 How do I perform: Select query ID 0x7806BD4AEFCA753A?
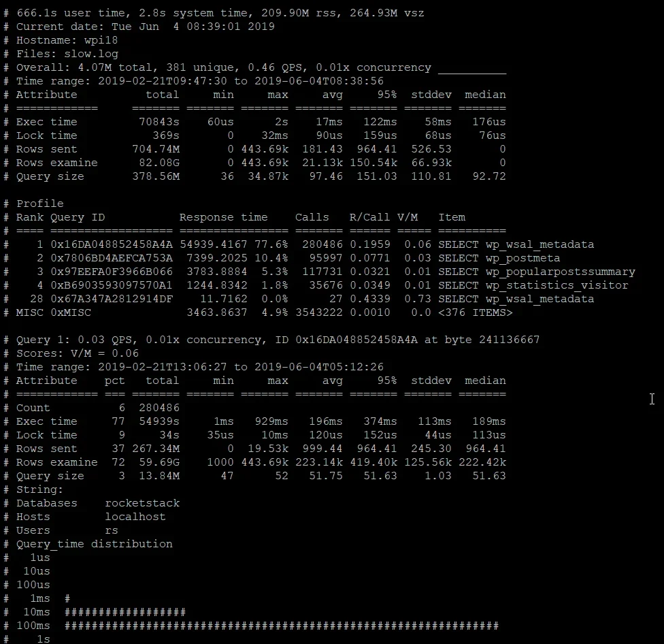112,258
